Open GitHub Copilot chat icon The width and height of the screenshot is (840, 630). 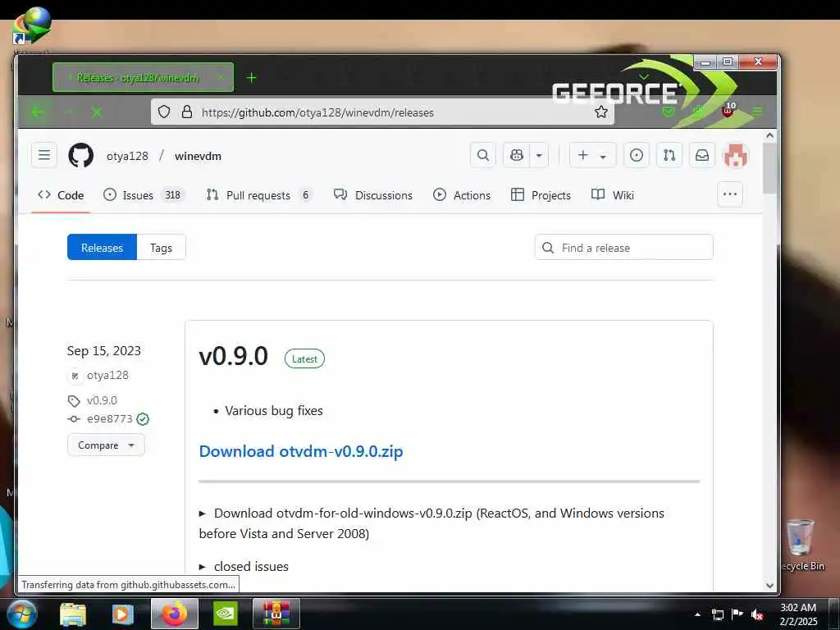[x=517, y=155]
